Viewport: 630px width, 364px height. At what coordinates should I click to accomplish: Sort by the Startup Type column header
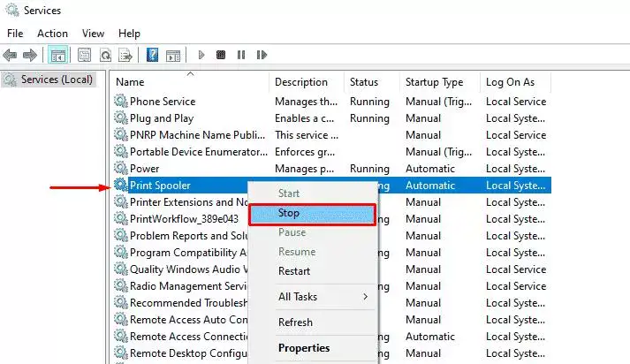click(x=440, y=82)
